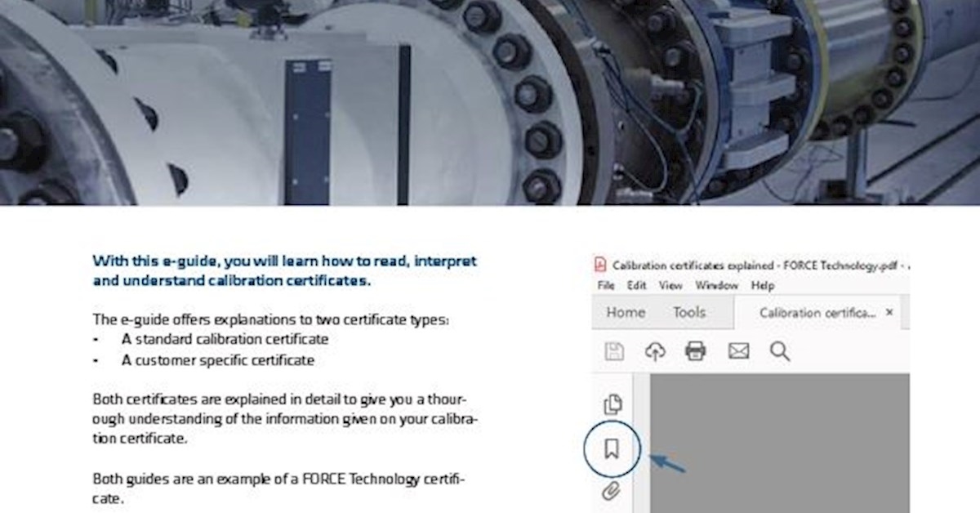980x513 pixels.
Task: Select the Calibration certifica document tab
Action: [x=817, y=313]
